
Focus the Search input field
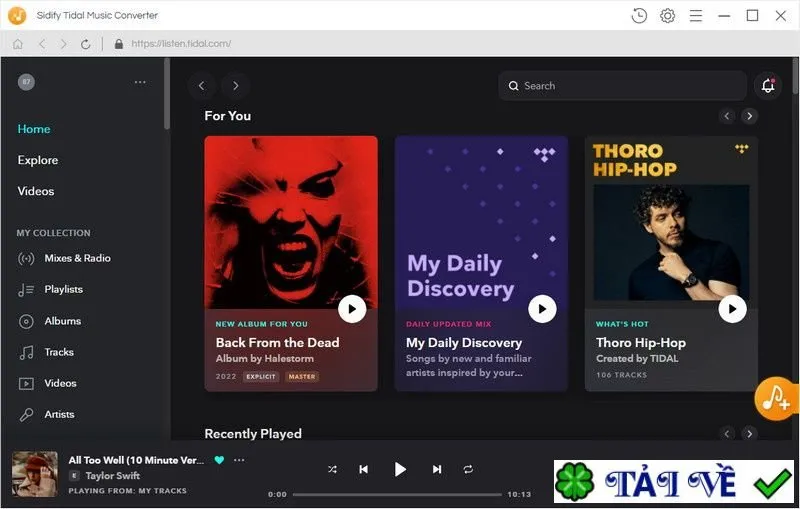pos(622,86)
